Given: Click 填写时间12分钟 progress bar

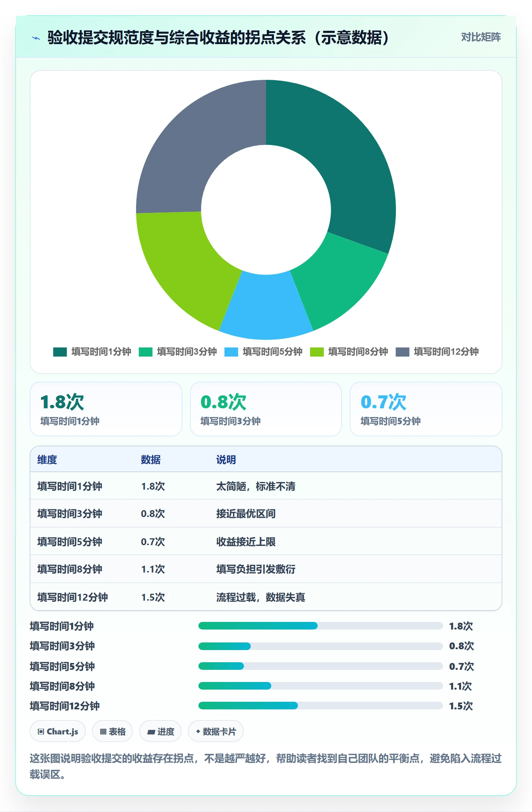Looking at the screenshot, I should click(320, 706).
